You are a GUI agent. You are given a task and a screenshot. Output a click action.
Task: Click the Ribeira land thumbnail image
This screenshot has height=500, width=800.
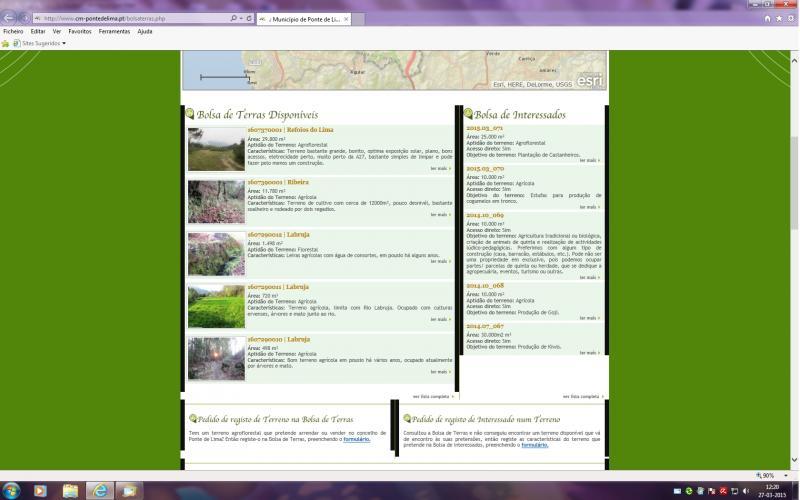click(216, 201)
